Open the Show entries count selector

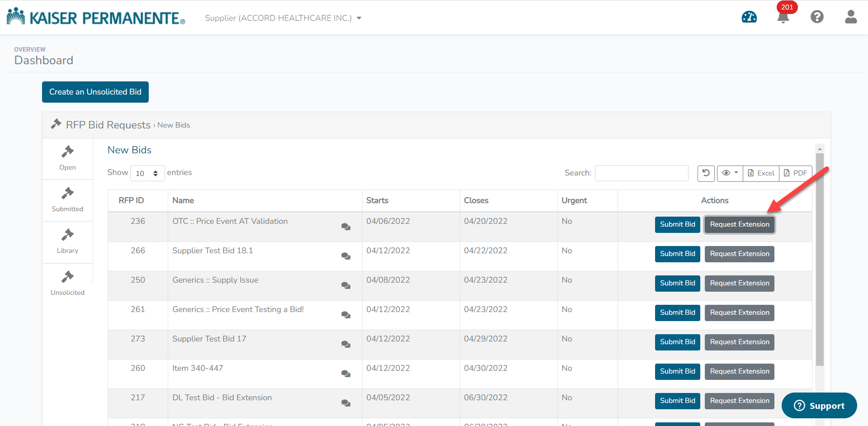(147, 173)
